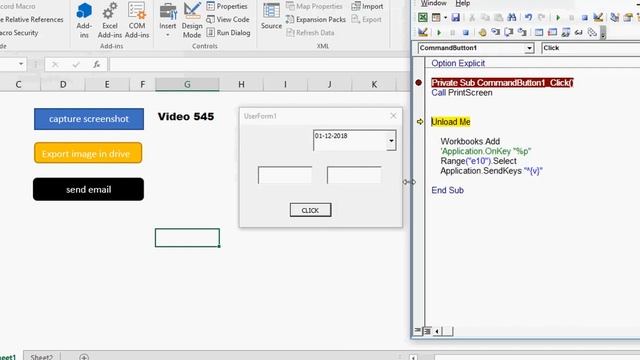Viewport: 640px width, 360px height.
Task: Click the fx Insert Function icon
Action: click(97, 64)
